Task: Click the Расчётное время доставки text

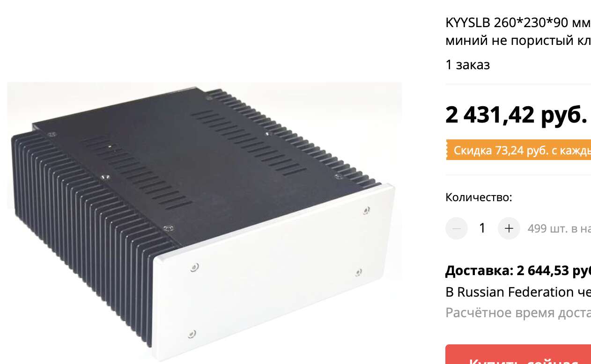Action: [518, 313]
